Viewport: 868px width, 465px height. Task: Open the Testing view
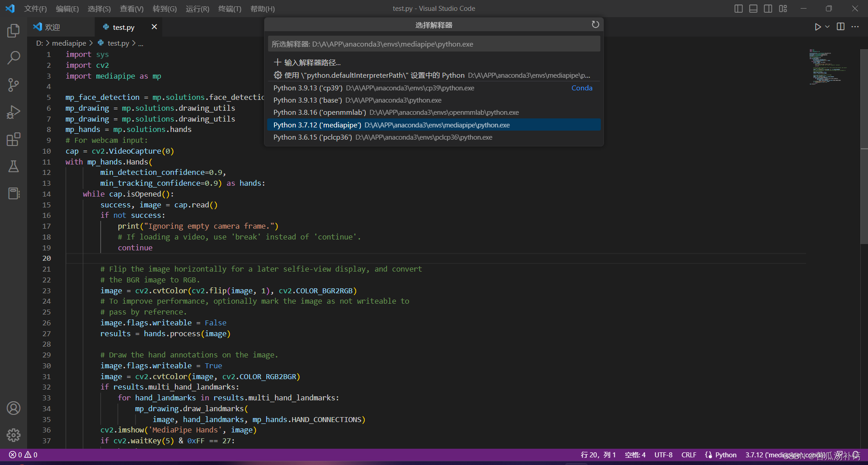tap(13, 166)
